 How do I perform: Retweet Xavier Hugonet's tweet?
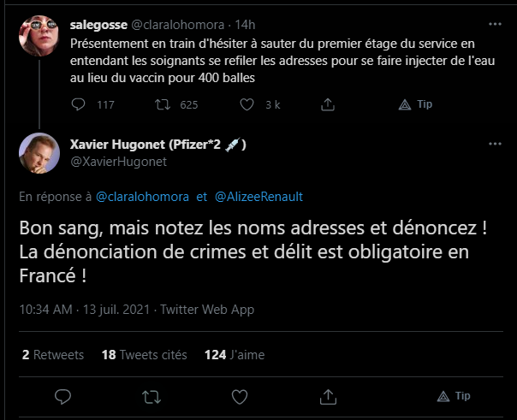point(151,397)
